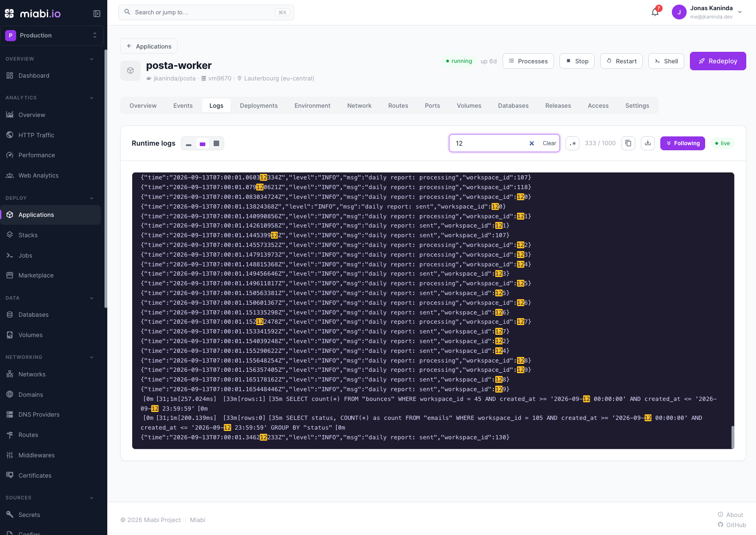This screenshot has width=756, height=535.
Task: Open the Production environment switcher
Action: [x=52, y=36]
